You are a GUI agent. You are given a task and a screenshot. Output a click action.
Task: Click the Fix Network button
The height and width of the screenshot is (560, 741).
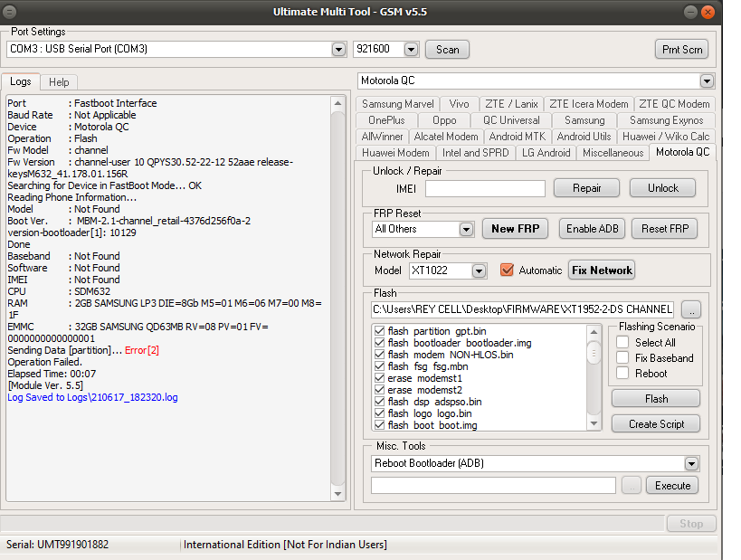click(602, 271)
